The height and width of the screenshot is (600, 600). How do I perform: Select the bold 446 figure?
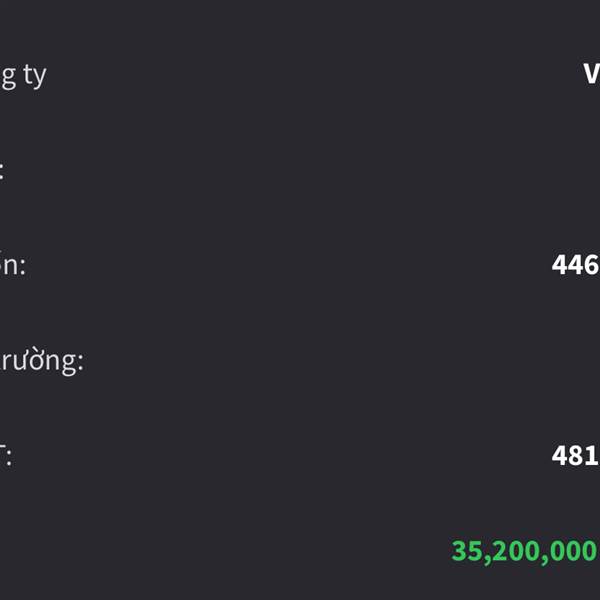pos(576,264)
